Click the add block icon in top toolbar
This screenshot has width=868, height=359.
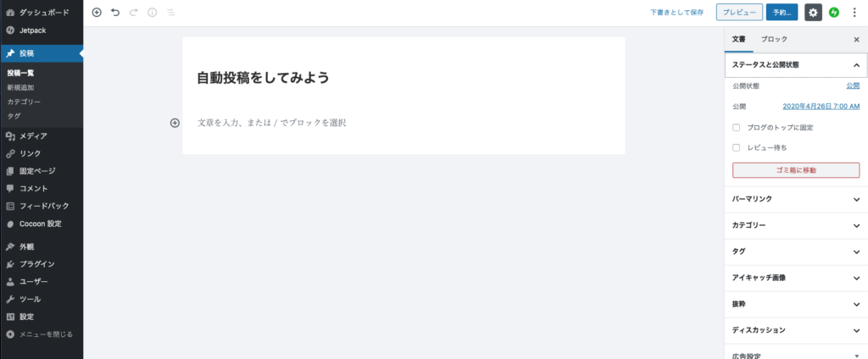click(x=97, y=13)
